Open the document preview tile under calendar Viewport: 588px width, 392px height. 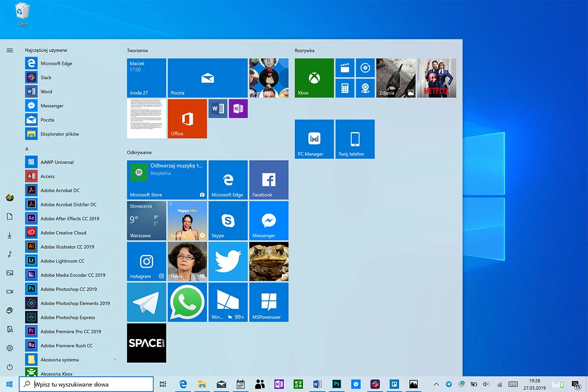147,119
